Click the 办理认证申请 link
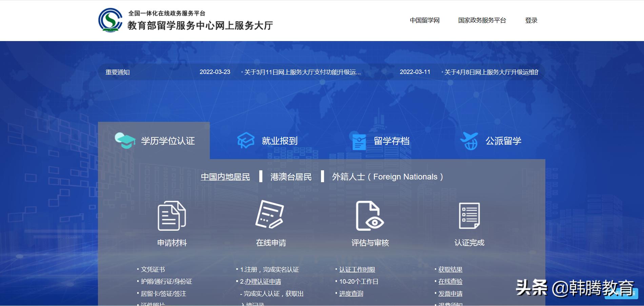644x306 pixels. point(263,282)
